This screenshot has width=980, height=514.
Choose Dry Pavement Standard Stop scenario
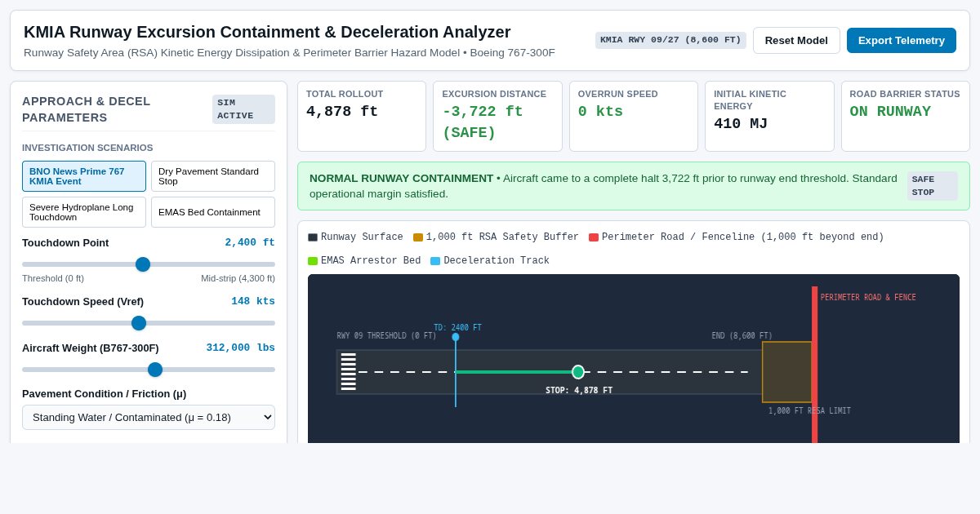(213, 176)
